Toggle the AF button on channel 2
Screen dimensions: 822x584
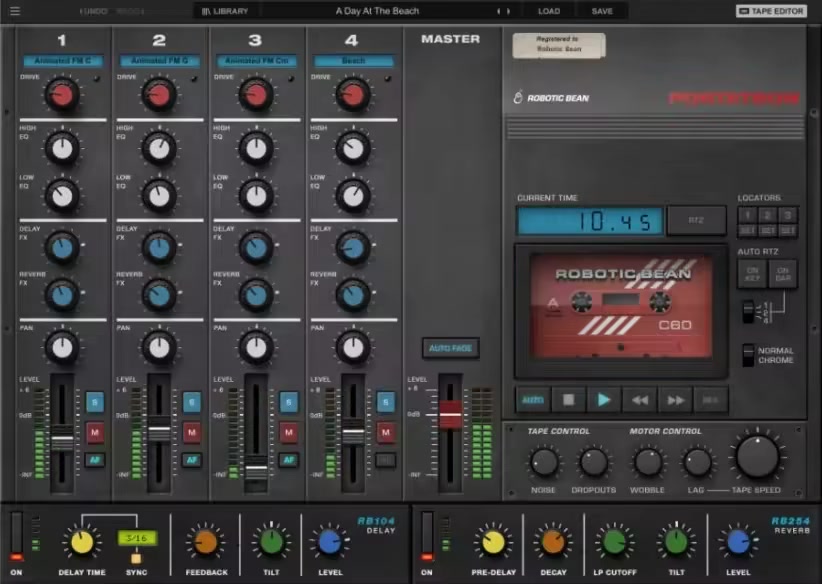coord(192,460)
